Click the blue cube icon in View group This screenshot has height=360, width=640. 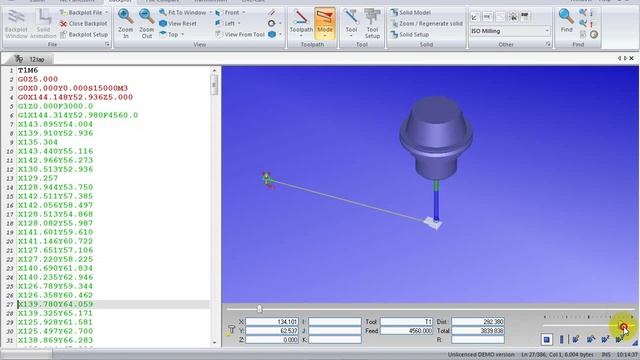[x=272, y=35]
